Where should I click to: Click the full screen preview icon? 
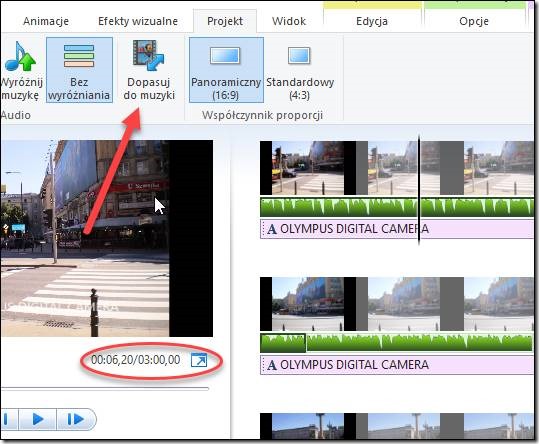[x=199, y=360]
